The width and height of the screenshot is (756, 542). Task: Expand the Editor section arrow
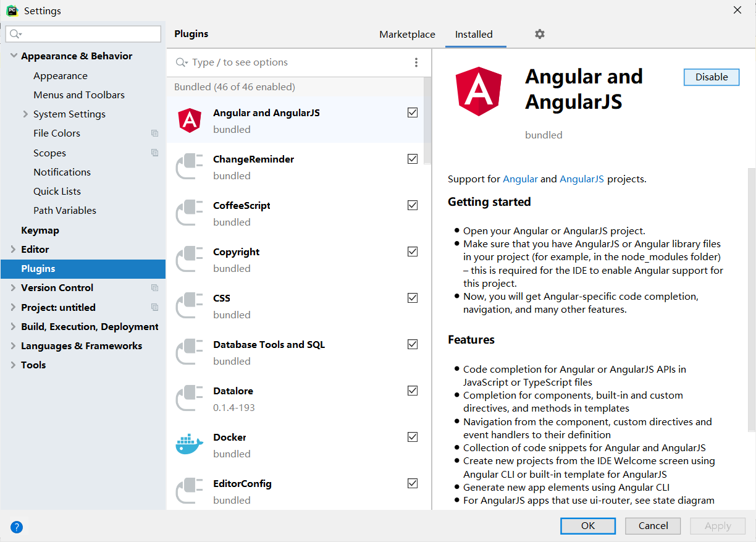tap(14, 249)
